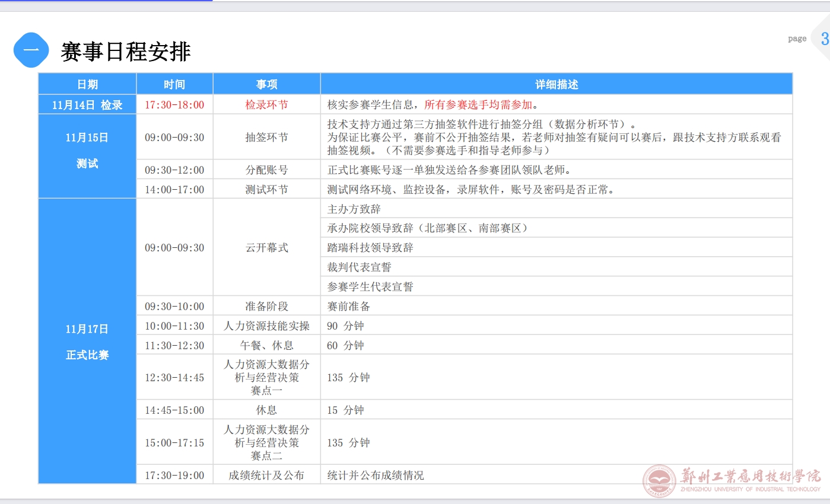Click the 成绩统计及公布 item cell
The height and width of the screenshot is (504, 830).
(266, 476)
